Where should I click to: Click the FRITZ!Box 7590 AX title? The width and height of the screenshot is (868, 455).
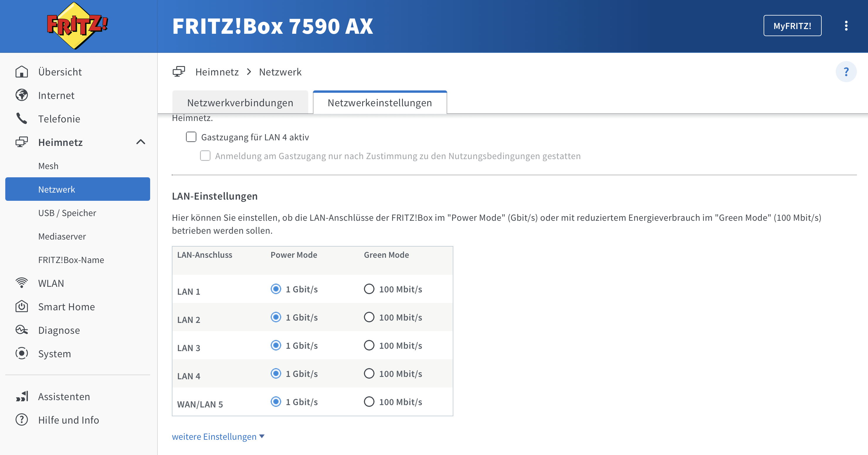[273, 26]
